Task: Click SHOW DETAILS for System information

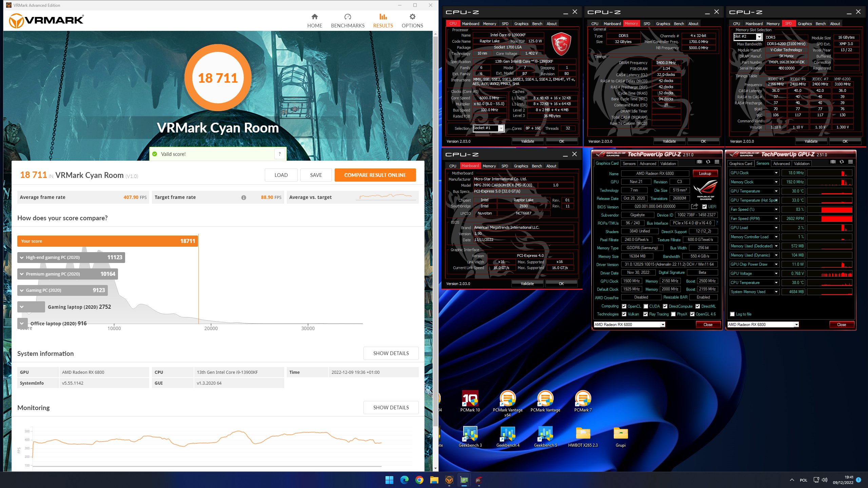Action: [391, 353]
